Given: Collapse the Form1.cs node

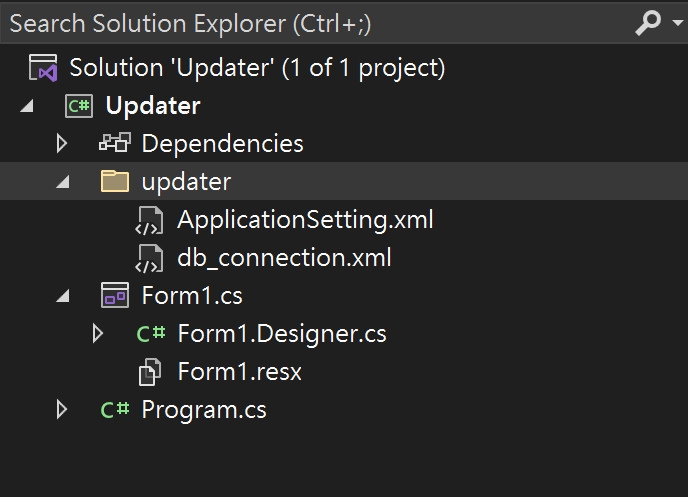Looking at the screenshot, I should tap(62, 296).
